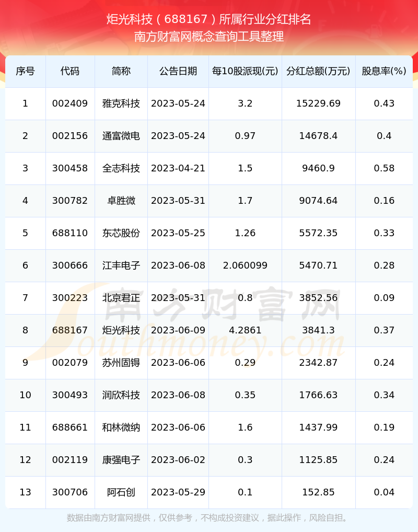Click stock code 688110

tap(70, 233)
